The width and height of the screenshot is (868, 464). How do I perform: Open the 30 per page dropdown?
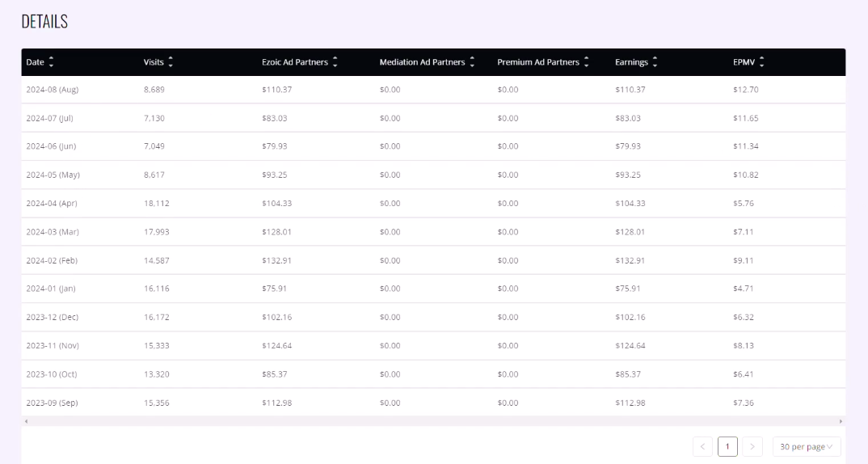pos(807,446)
